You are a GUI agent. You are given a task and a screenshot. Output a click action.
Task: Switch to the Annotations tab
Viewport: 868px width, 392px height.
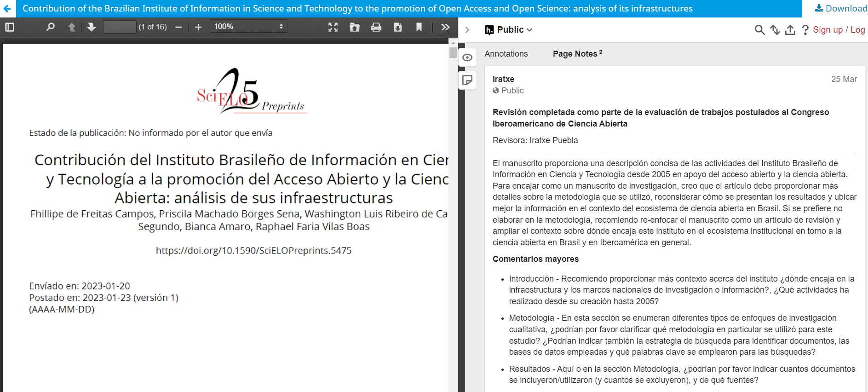click(506, 54)
